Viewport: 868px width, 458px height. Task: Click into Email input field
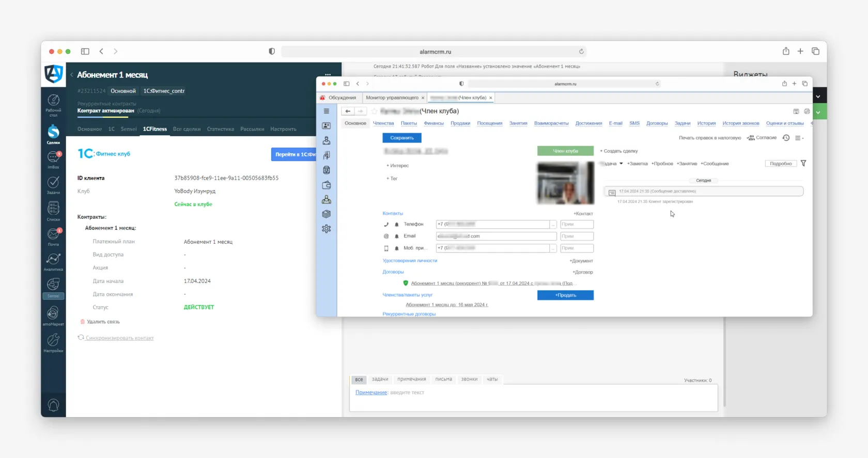point(496,236)
